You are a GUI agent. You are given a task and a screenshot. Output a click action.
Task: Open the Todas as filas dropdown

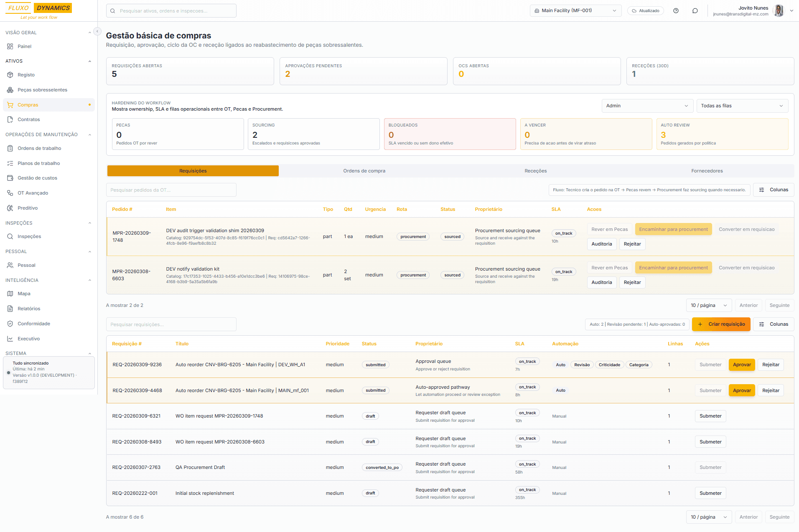(742, 106)
